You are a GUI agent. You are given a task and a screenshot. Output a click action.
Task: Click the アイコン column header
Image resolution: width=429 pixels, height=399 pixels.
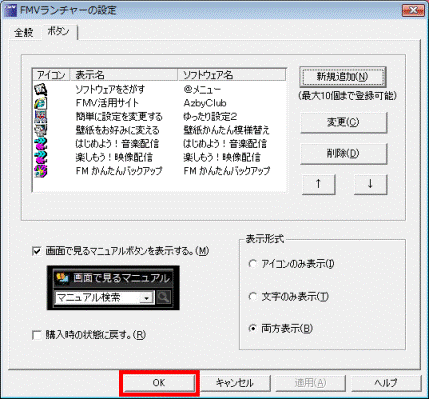[x=51, y=75]
